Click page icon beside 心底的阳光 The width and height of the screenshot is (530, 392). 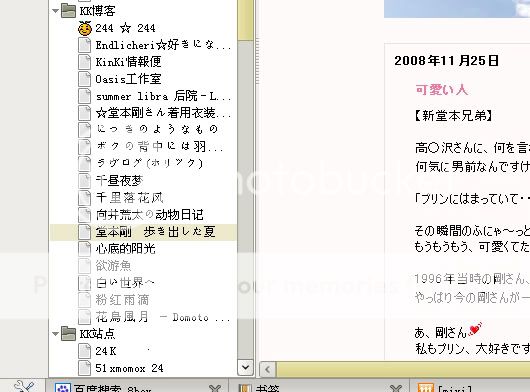(x=85, y=249)
